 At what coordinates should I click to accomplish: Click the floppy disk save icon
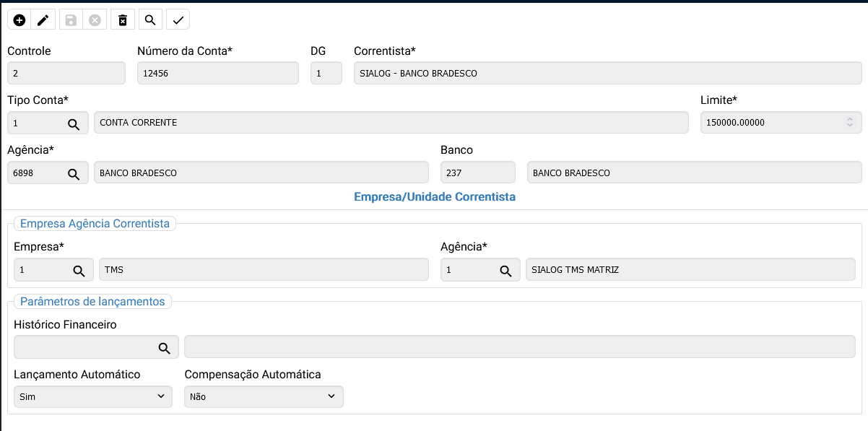(71, 20)
